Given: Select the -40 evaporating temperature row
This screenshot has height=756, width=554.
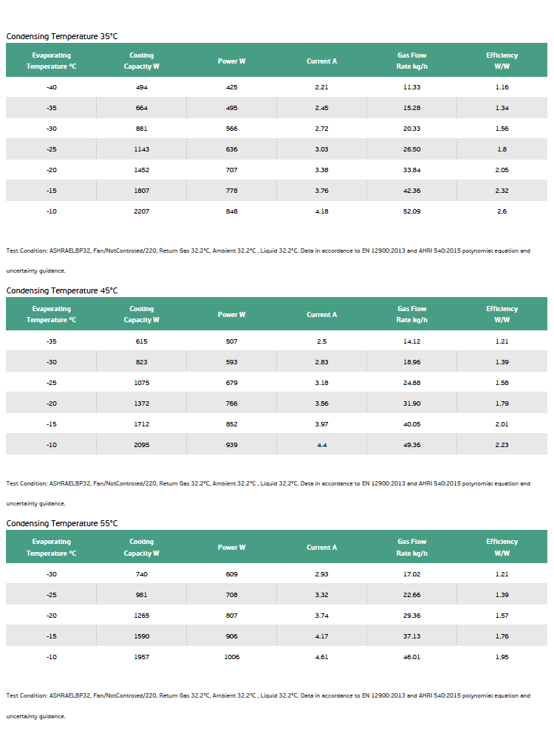Looking at the screenshot, I should (x=276, y=87).
